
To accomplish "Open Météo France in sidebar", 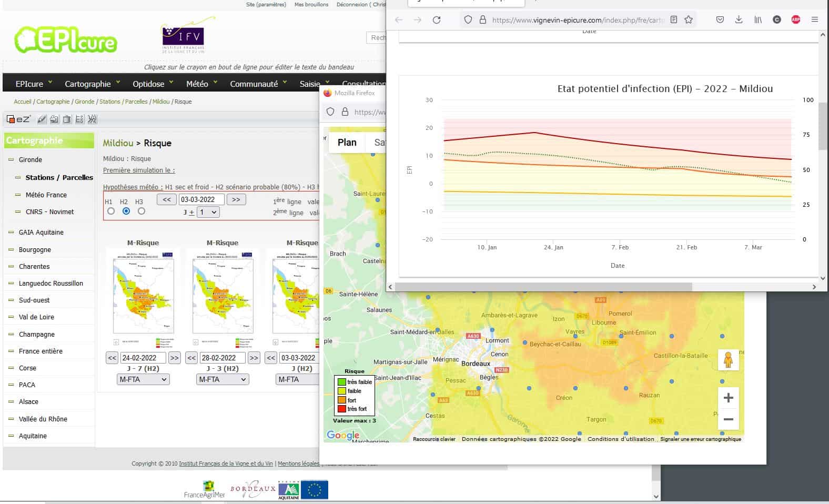I will tap(46, 195).
